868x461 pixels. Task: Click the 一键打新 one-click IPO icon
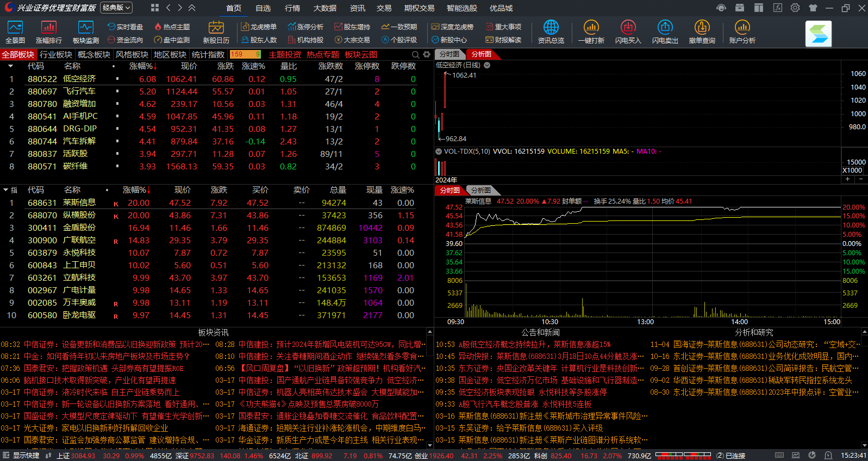click(x=591, y=32)
